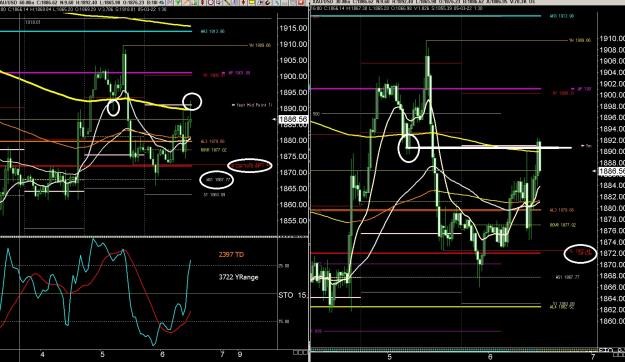Click date 9 on the left chart time axis
625x362 pixels.
click(x=240, y=354)
